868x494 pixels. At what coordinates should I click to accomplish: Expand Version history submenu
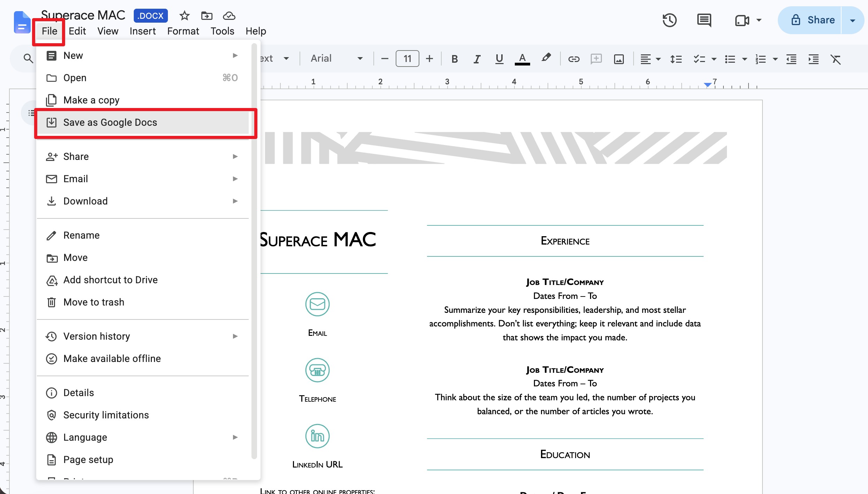[x=143, y=336]
